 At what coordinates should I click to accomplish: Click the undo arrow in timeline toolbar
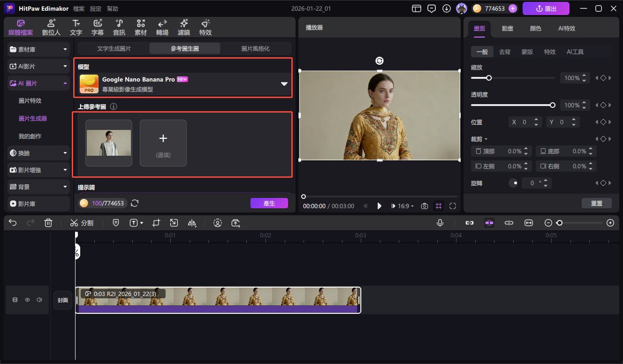coord(13,223)
